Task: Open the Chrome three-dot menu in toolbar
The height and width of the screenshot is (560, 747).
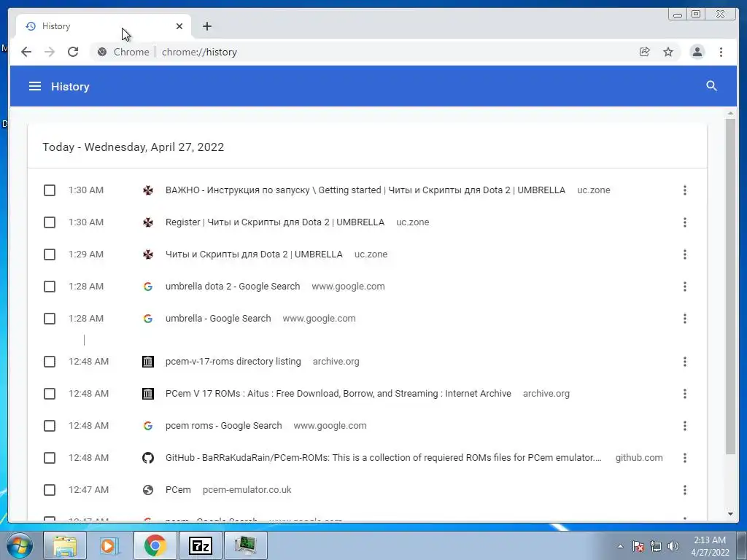Action: pyautogui.click(x=721, y=52)
